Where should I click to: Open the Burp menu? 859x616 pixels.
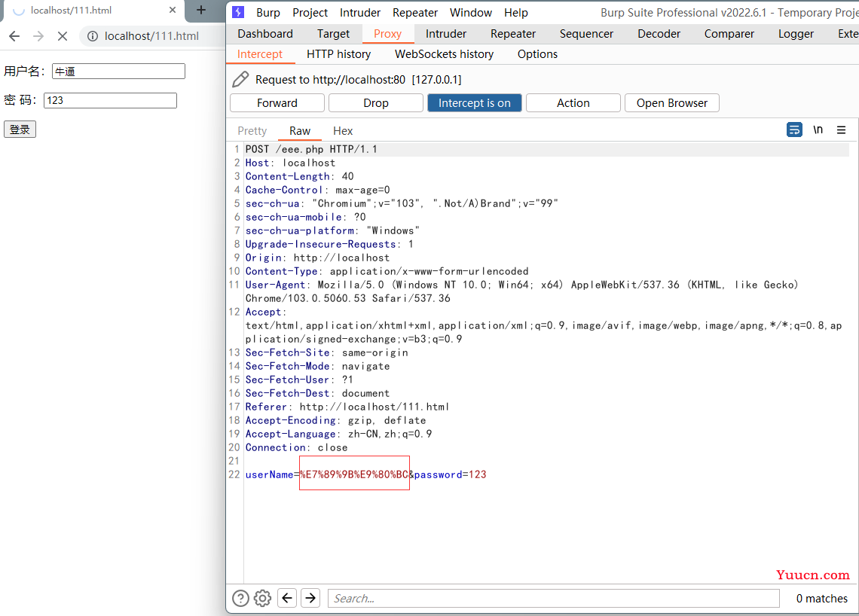[x=268, y=13]
